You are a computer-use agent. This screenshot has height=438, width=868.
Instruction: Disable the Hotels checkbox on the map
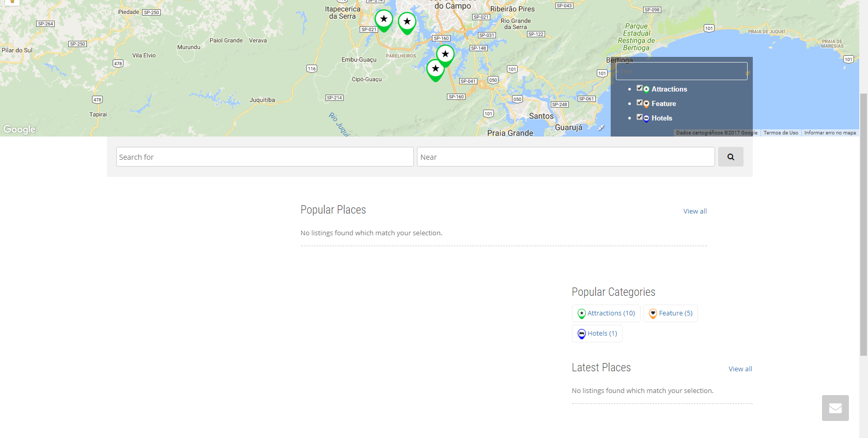click(640, 117)
